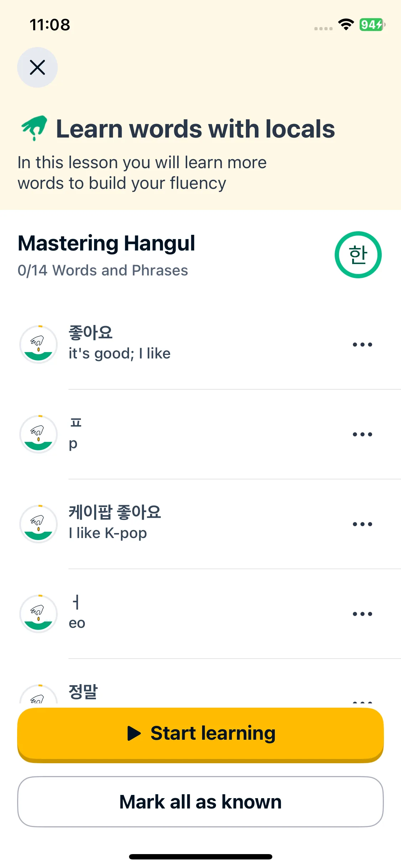The width and height of the screenshot is (401, 868).
Task: Tap the seedling icon beside ㅓ eo
Action: pyautogui.click(x=38, y=614)
